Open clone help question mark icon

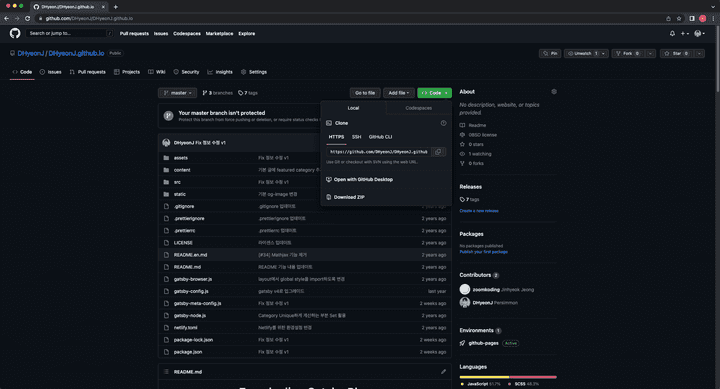tap(443, 123)
